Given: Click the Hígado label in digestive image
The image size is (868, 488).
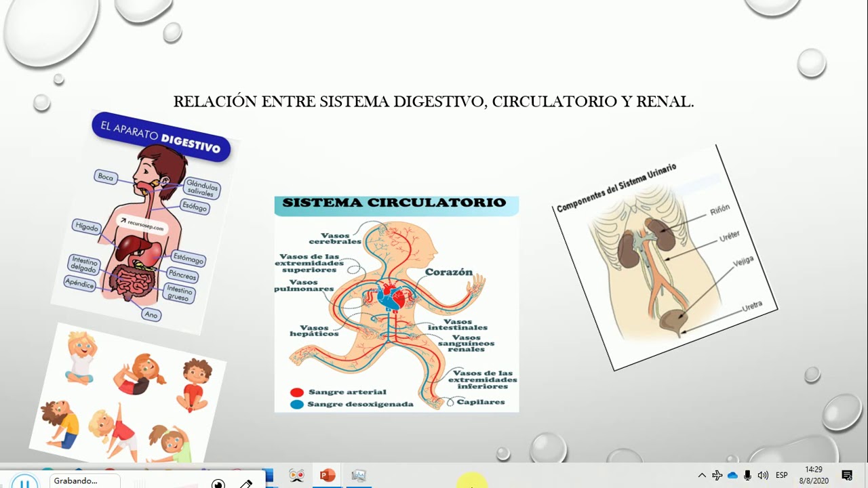Looking at the screenshot, I should (87, 227).
